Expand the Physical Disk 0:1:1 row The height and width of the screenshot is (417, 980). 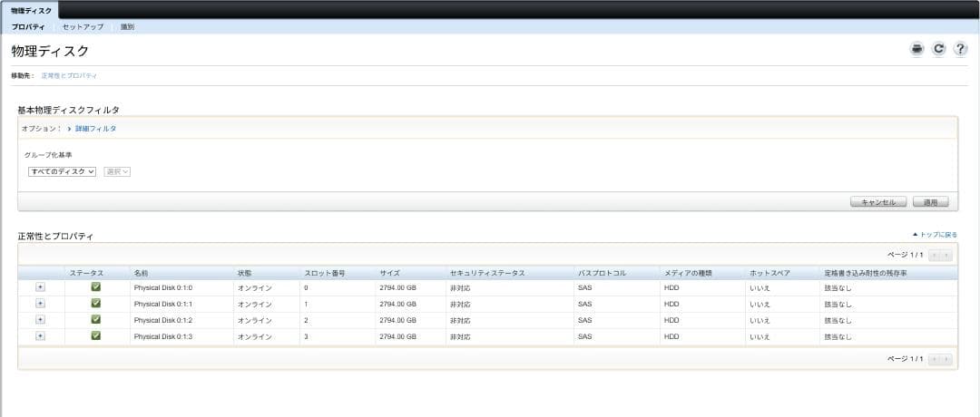(40, 304)
